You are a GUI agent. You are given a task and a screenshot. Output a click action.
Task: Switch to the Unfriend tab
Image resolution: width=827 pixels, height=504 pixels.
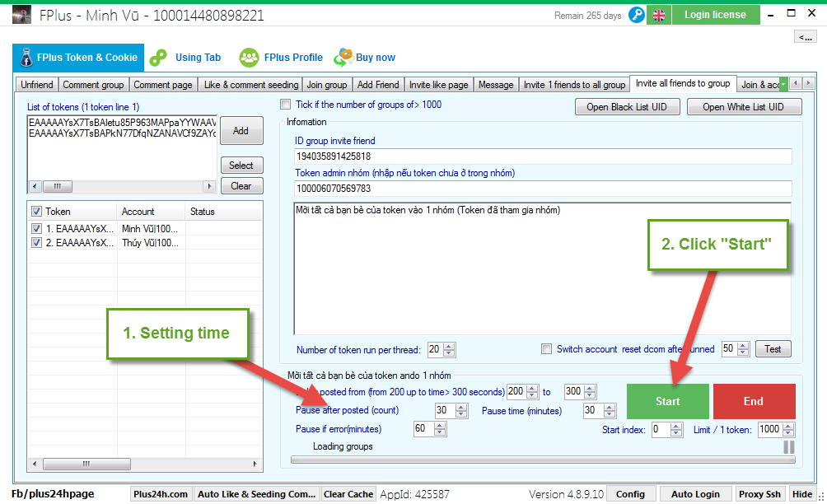coord(37,85)
